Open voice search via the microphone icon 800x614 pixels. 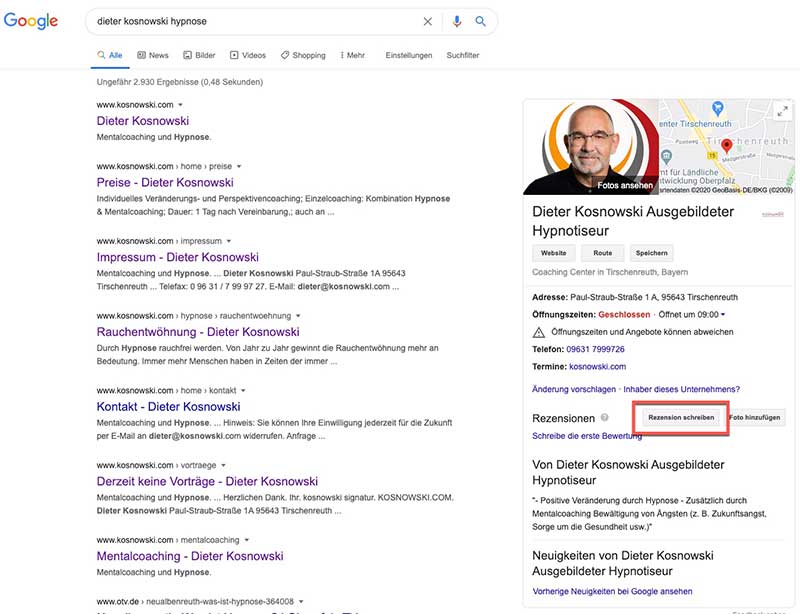pos(457,21)
